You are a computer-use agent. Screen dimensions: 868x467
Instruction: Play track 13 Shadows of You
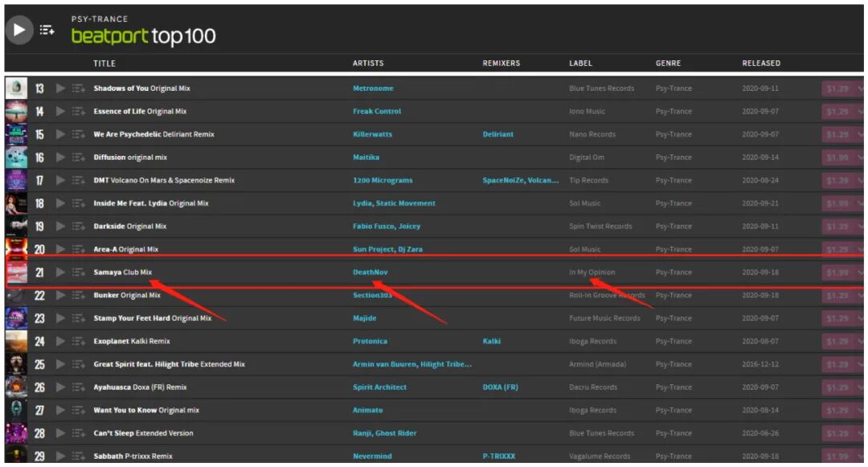coord(60,88)
